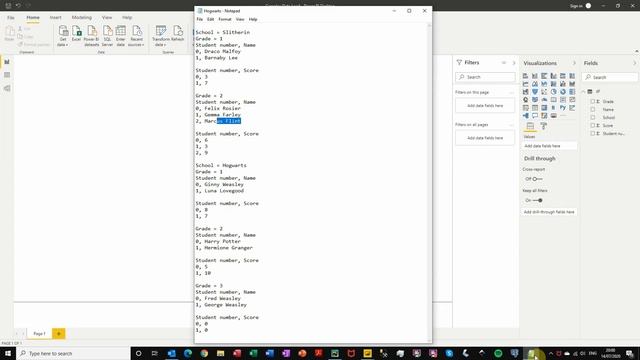Screen dimensions: 640x360
Task: Open Notepad Format menu
Action: (224, 19)
